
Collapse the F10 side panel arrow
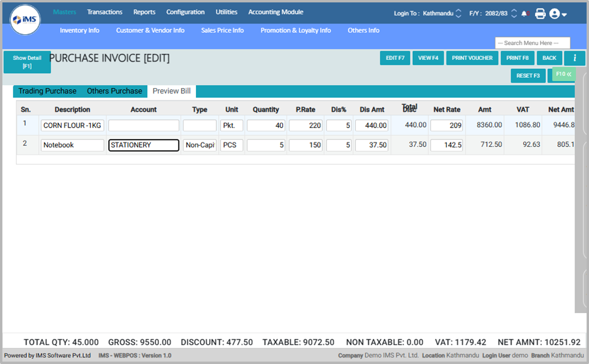click(563, 74)
